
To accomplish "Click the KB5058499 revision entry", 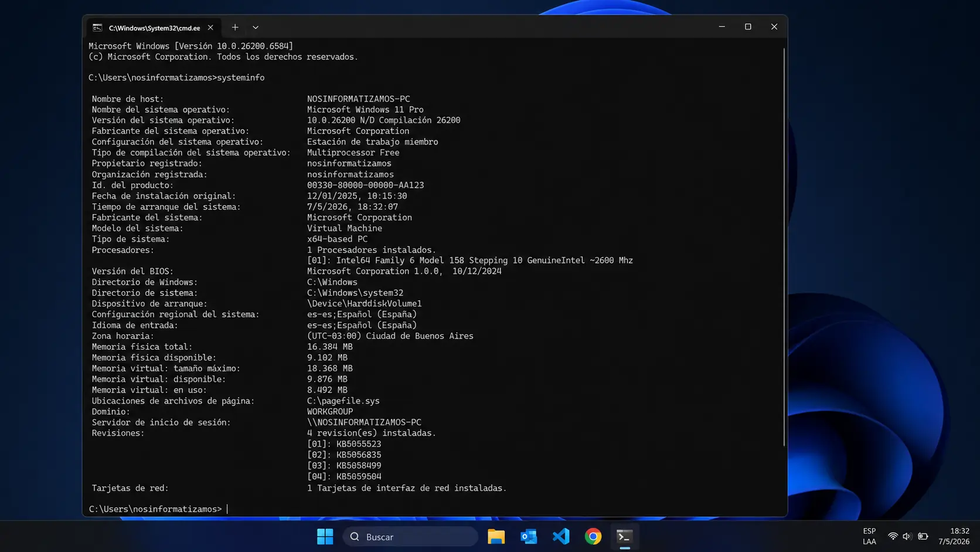I will (344, 466).
